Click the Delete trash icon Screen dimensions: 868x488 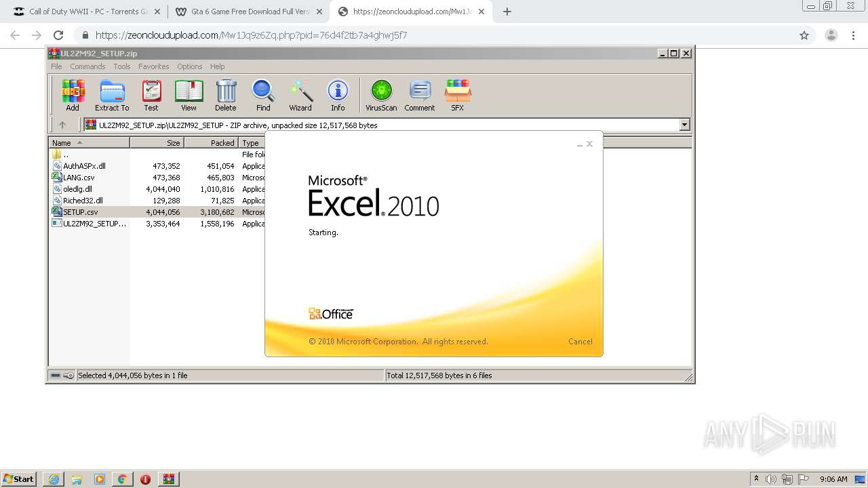(x=226, y=95)
